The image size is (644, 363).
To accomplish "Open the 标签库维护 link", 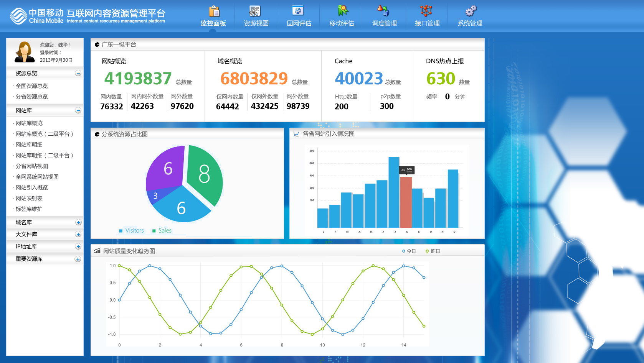I will point(29,209).
